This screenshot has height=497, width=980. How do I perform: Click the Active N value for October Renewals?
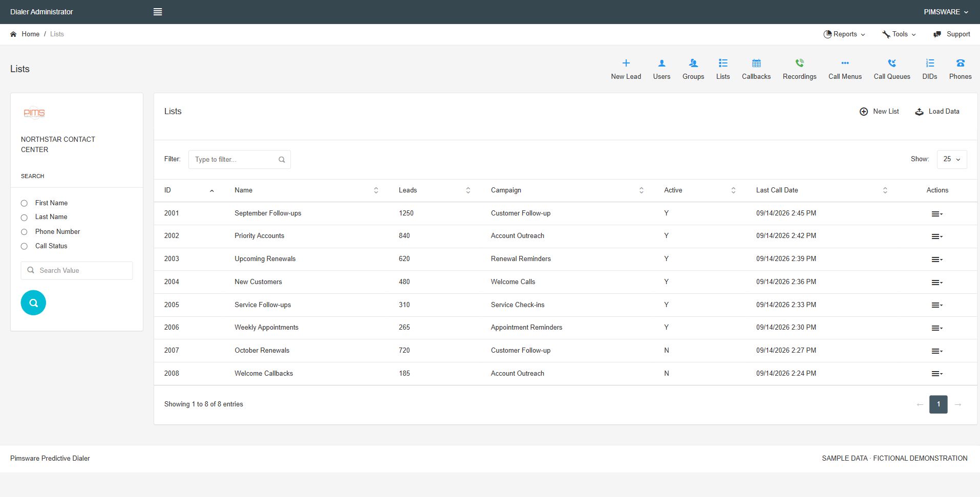pyautogui.click(x=666, y=351)
